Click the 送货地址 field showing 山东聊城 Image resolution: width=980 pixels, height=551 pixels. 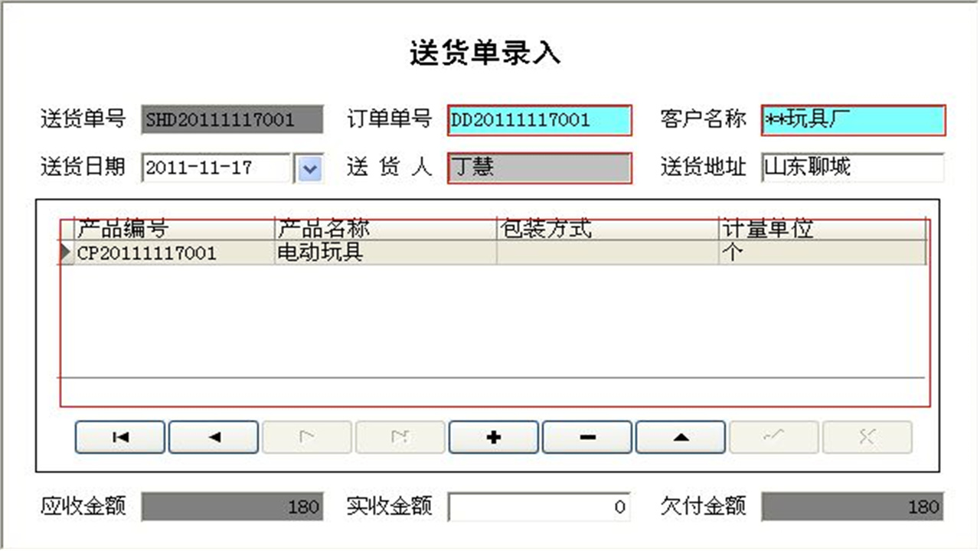(x=851, y=168)
